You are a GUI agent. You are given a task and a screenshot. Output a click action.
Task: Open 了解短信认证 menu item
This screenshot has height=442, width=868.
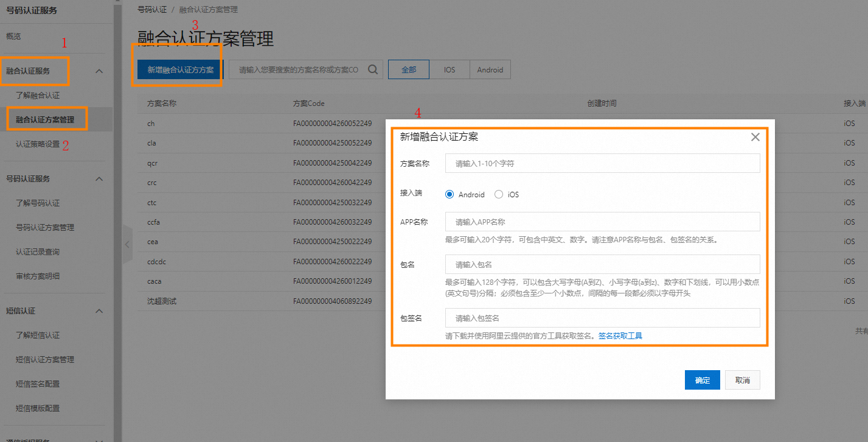38,335
